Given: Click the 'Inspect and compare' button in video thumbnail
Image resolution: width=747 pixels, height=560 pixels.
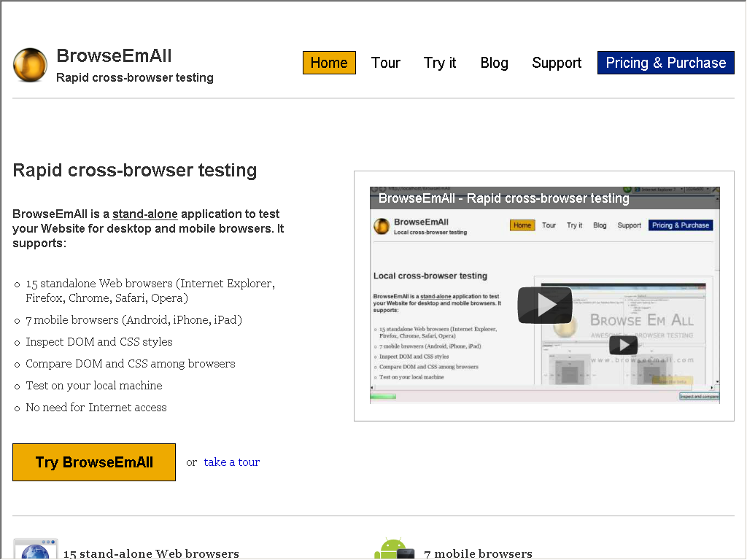Looking at the screenshot, I should click(x=699, y=396).
